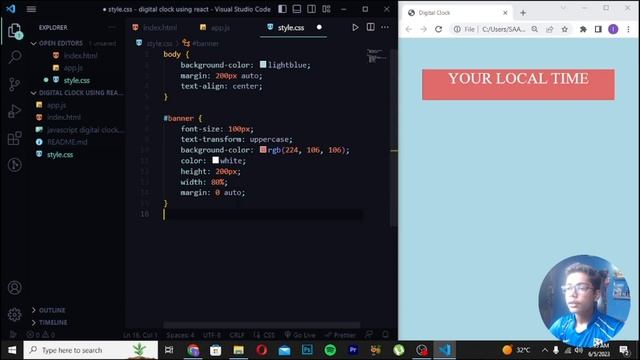640x360 pixels.
Task: Open the Extensions view
Action: 15,138
